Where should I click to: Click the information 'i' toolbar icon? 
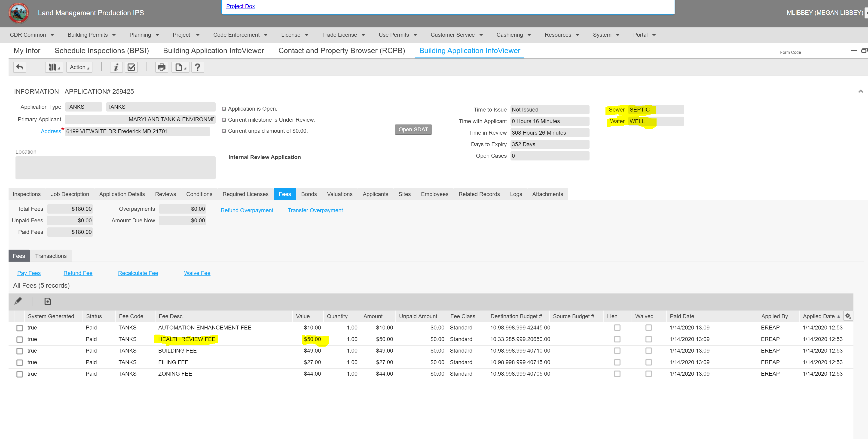[116, 67]
